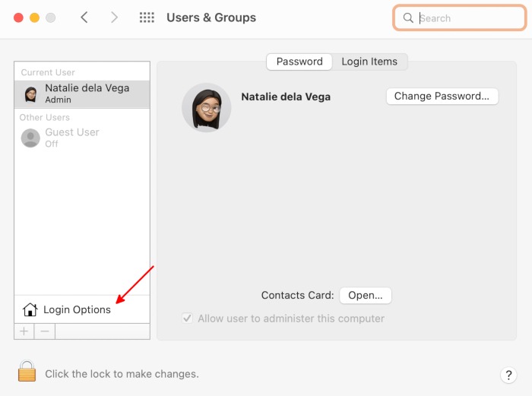532x396 pixels.
Task: Go back with the left chevron arrow
Action: [x=84, y=17]
